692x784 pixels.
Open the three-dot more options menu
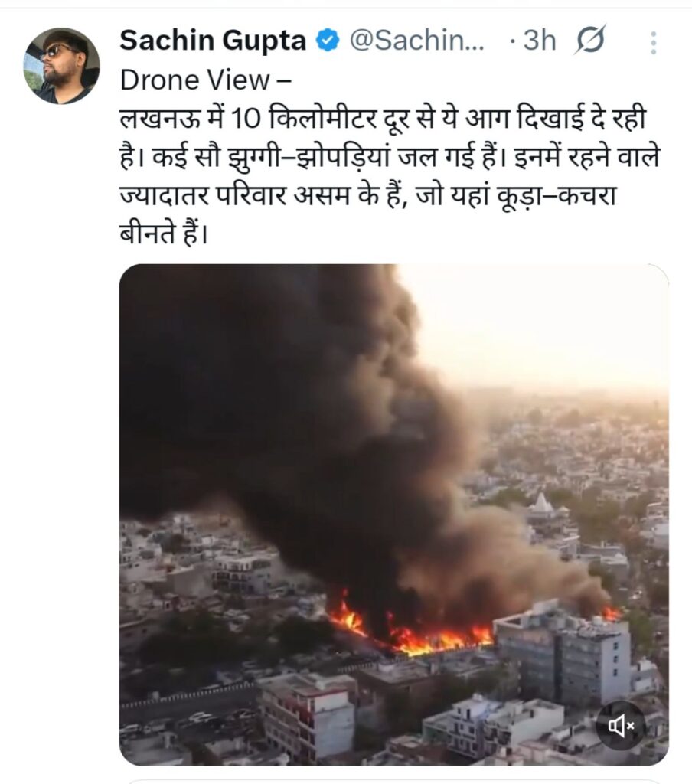(x=653, y=42)
